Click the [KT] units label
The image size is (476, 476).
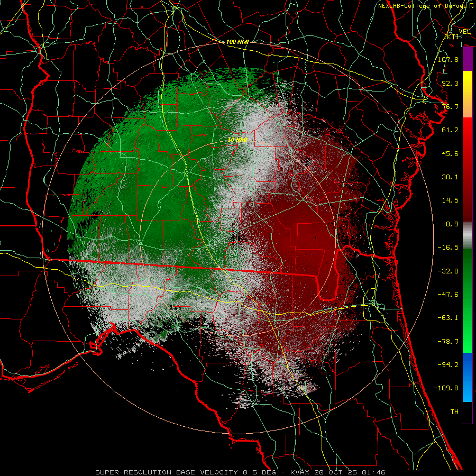pos(452,36)
